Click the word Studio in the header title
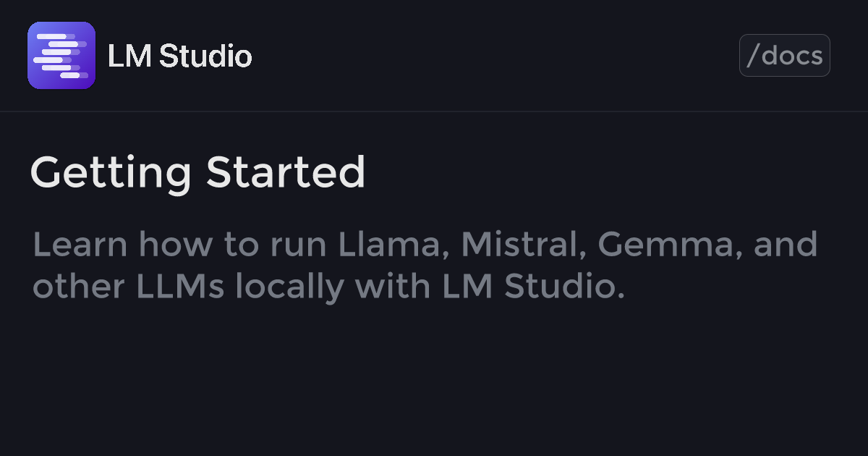868x456 pixels. coord(205,56)
